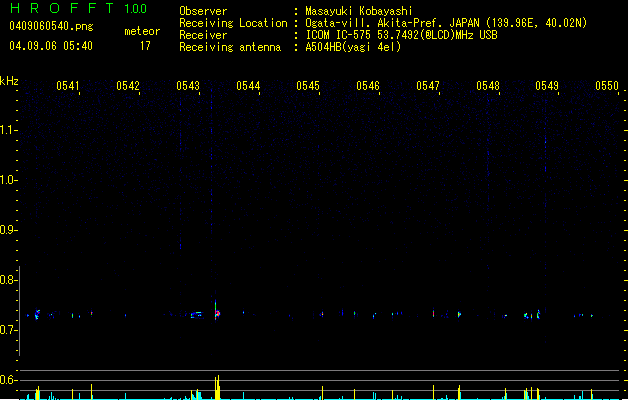Click the tallest yellow intensity bar after 0543
Viewport: 629px width, 400px height.
[x=218, y=387]
